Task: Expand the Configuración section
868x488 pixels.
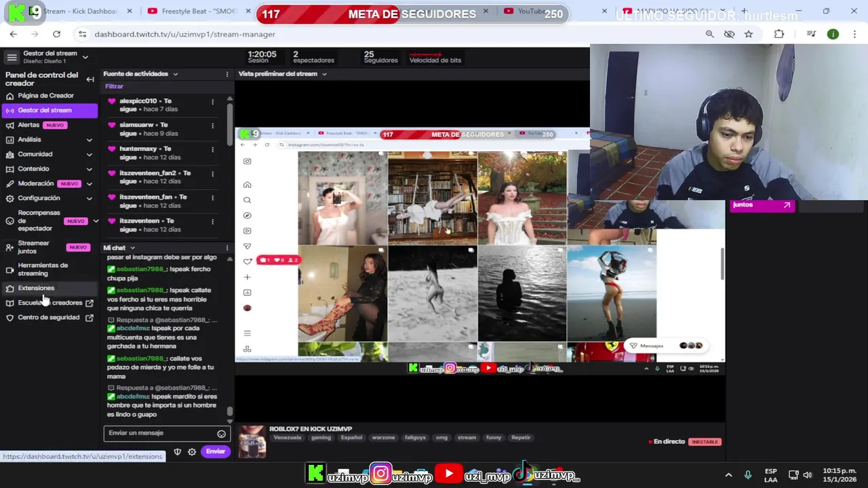Action: point(49,198)
